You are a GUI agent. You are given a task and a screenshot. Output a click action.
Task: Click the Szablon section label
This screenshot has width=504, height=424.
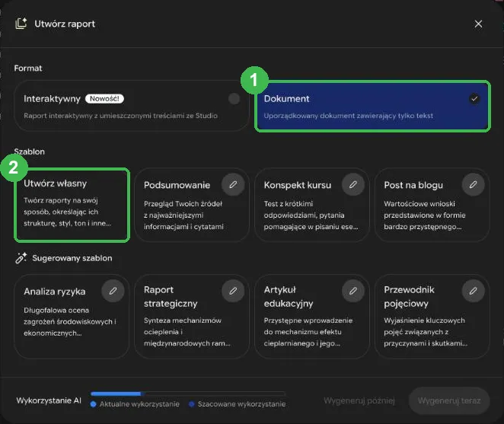29,151
